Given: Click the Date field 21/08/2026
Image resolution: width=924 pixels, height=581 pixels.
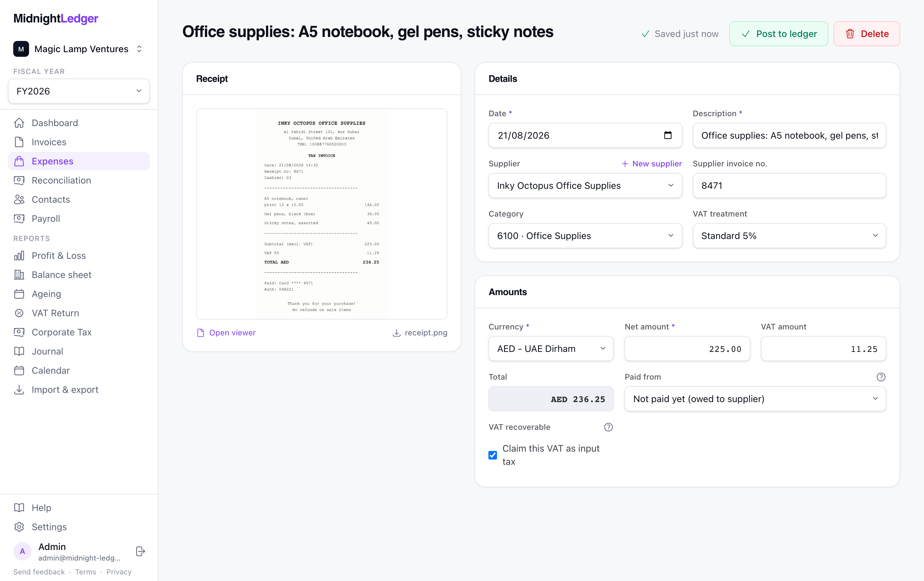Looking at the screenshot, I should [585, 135].
